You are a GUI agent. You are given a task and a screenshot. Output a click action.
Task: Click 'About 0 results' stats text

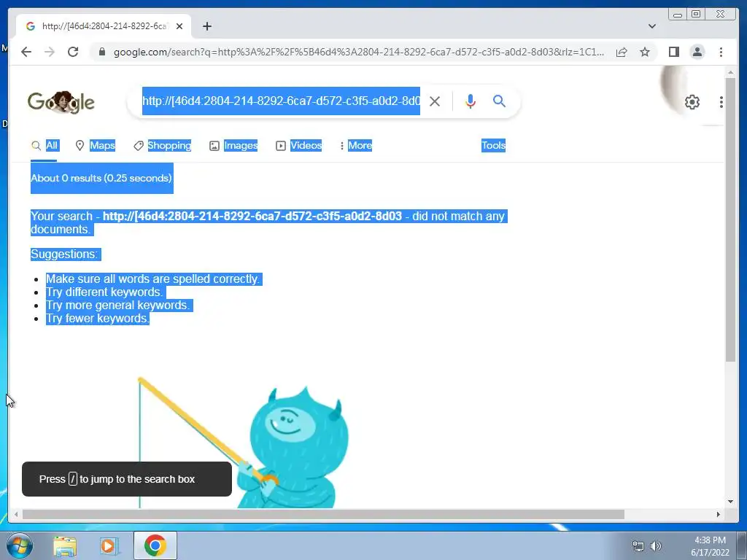101,178
